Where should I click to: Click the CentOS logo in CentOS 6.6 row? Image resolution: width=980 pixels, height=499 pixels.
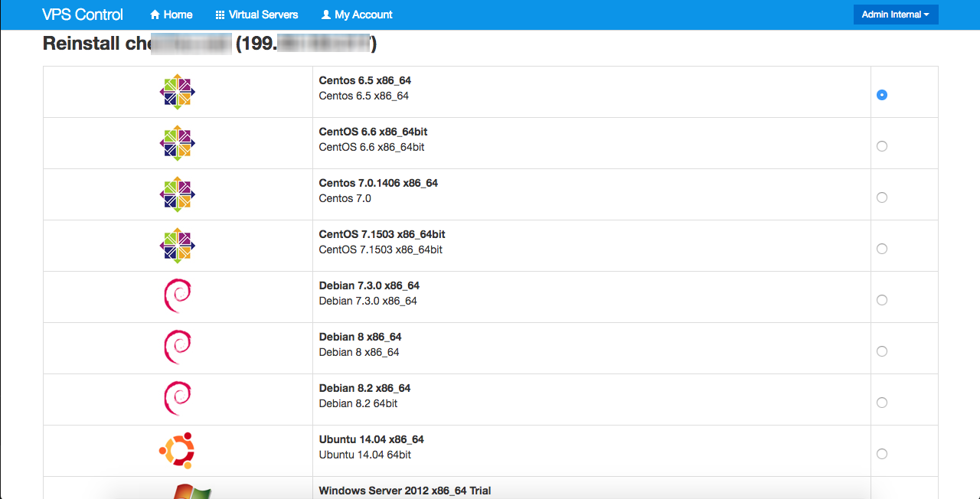pyautogui.click(x=178, y=143)
